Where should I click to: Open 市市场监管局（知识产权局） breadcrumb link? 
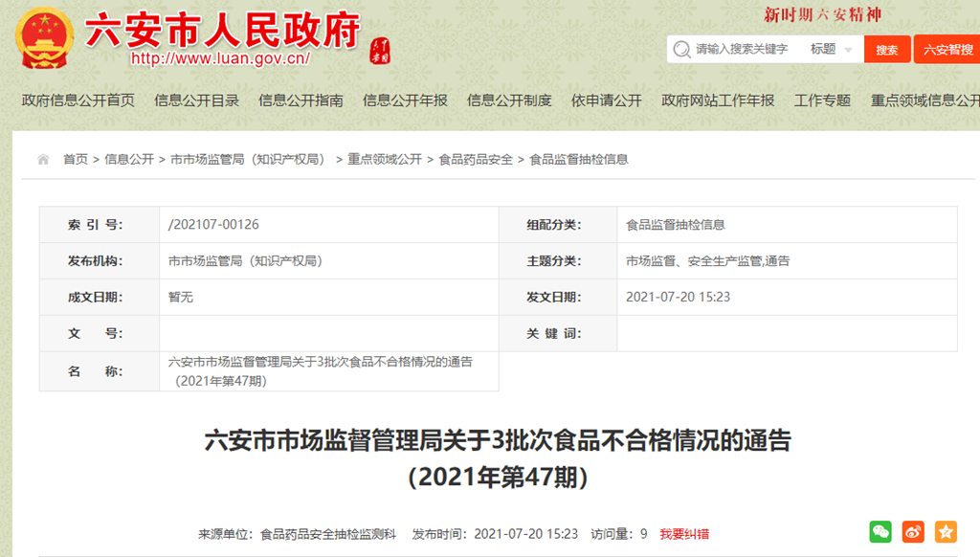pos(250,160)
